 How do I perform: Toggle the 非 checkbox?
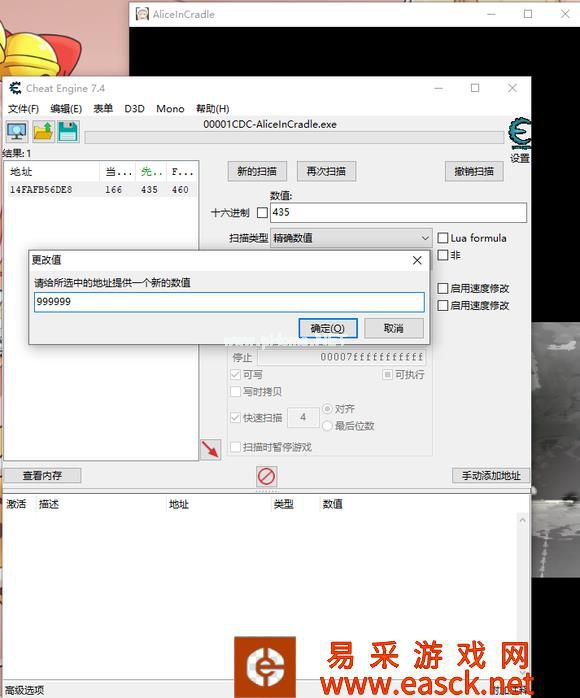pyautogui.click(x=442, y=255)
